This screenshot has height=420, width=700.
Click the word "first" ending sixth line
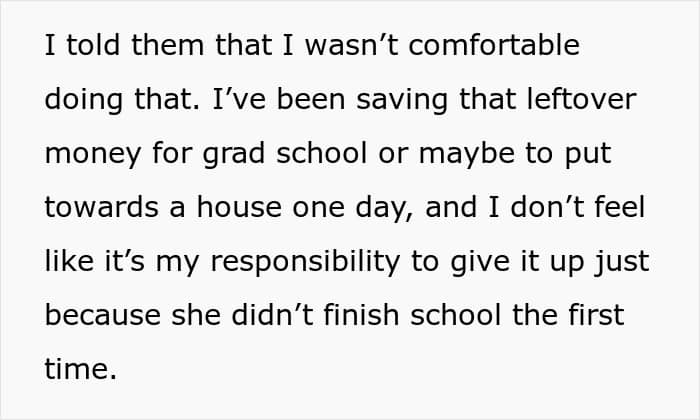(x=596, y=315)
